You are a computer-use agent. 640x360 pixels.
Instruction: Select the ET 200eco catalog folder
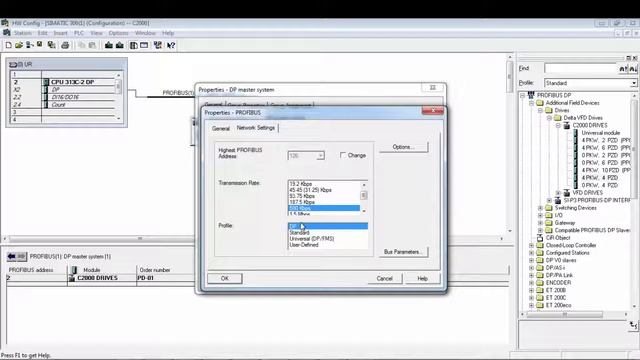tap(558, 305)
